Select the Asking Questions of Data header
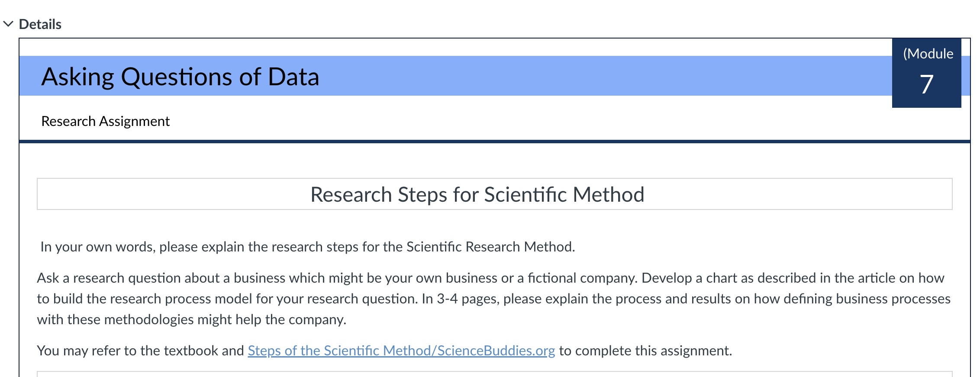980x377 pixels. [180, 77]
